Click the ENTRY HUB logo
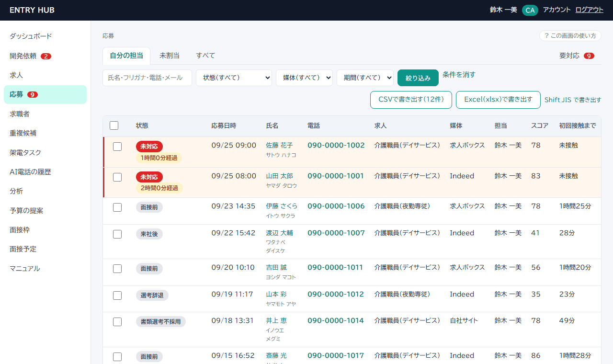This screenshot has width=613, height=364. tap(32, 10)
